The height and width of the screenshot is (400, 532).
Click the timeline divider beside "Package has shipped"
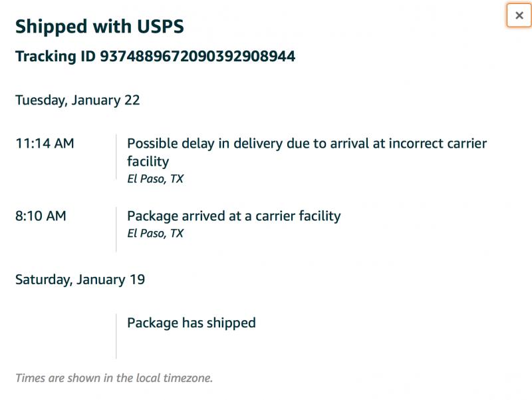click(116, 336)
